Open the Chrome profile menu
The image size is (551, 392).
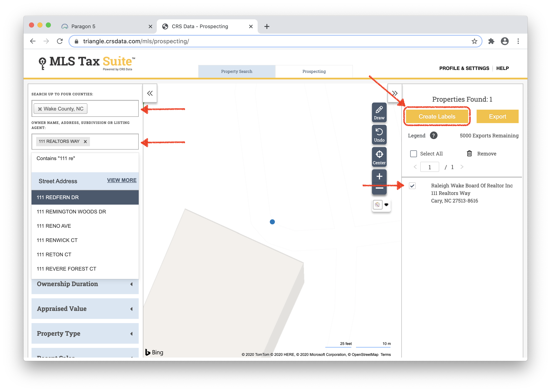pos(504,41)
